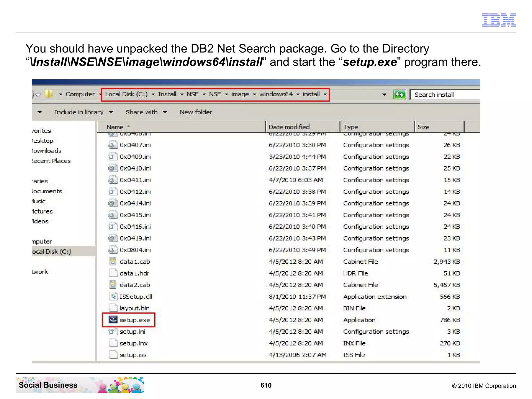Sort files by Date modified column header
This screenshot has width=532, height=399.
click(x=303, y=127)
